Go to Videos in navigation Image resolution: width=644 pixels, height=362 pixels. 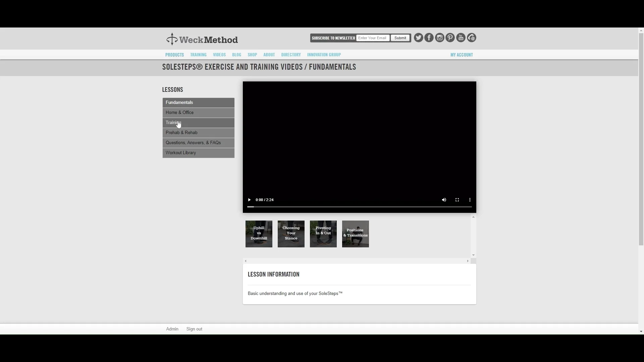(x=219, y=55)
